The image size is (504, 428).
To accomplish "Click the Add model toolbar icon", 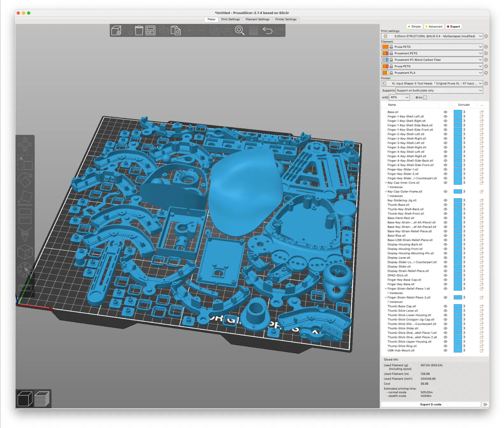I will click(116, 31).
